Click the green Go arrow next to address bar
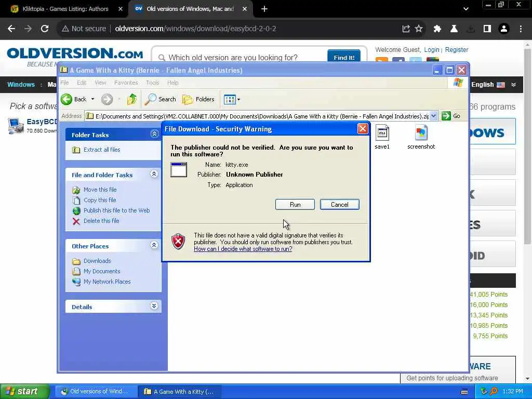 [x=446, y=116]
